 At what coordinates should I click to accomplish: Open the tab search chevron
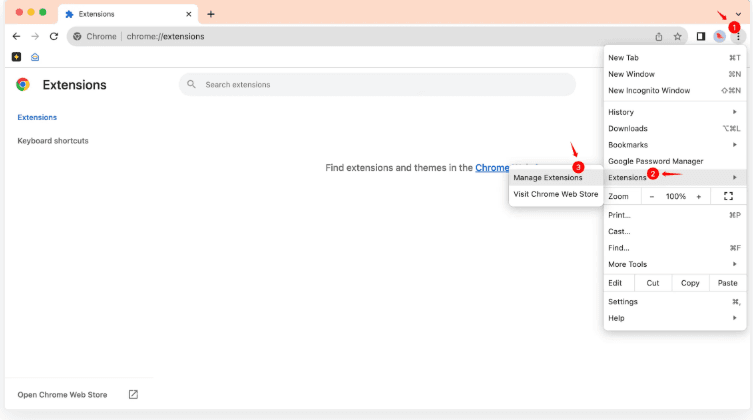pos(738,14)
